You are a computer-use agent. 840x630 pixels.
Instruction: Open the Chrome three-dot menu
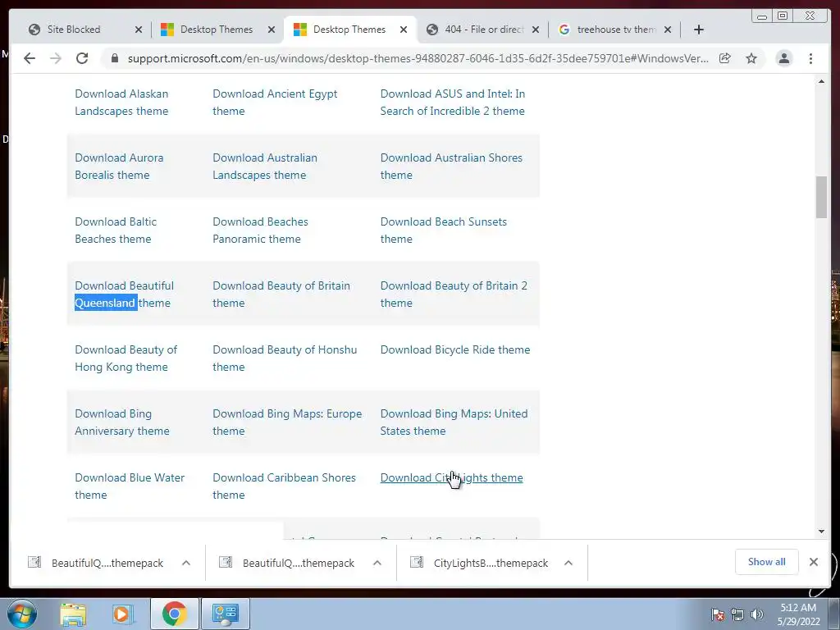click(x=810, y=58)
